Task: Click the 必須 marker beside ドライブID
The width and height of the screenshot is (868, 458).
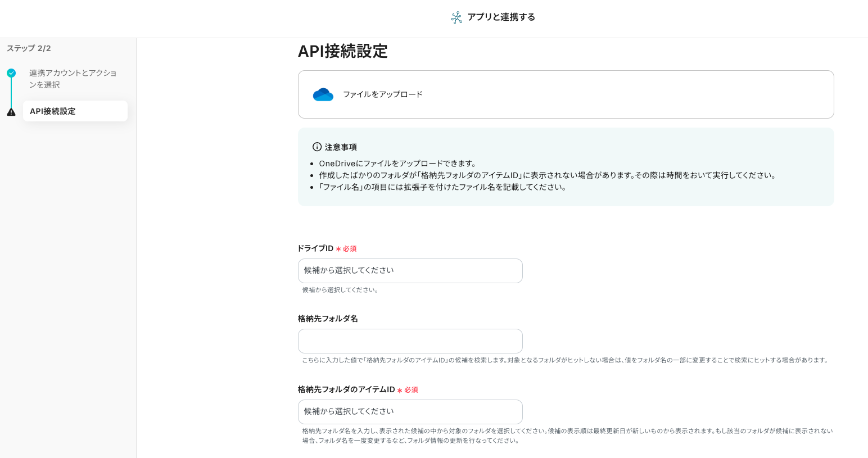Action: (x=346, y=248)
